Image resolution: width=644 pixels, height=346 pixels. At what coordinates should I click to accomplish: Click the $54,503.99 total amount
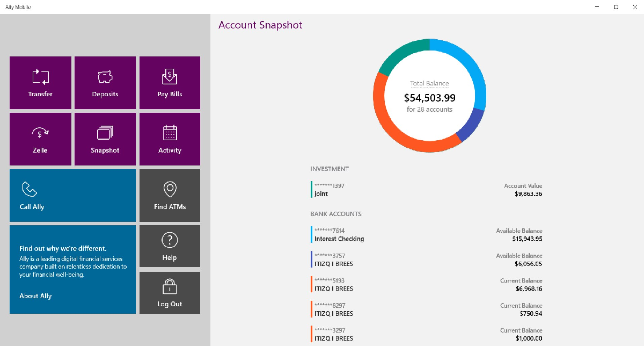pyautogui.click(x=429, y=98)
